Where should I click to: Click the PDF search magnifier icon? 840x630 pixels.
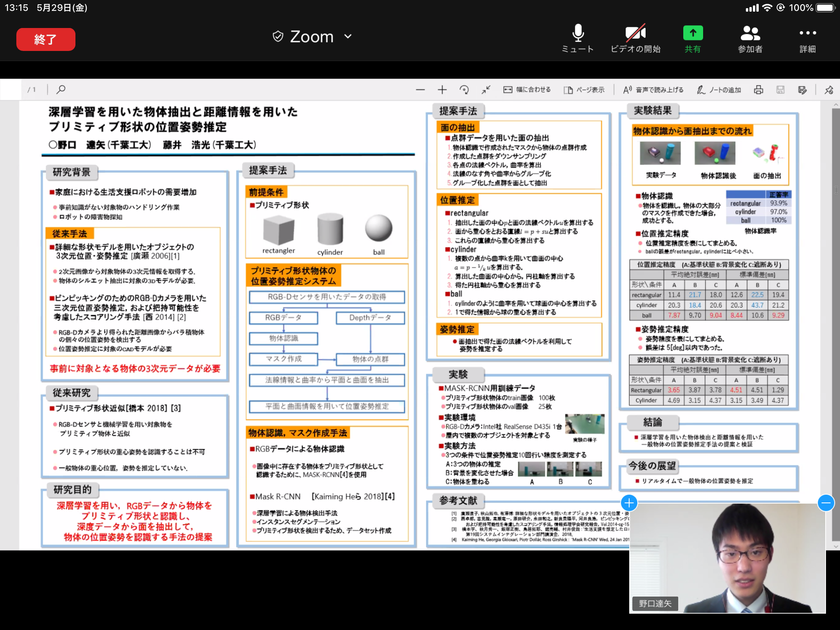coord(61,90)
